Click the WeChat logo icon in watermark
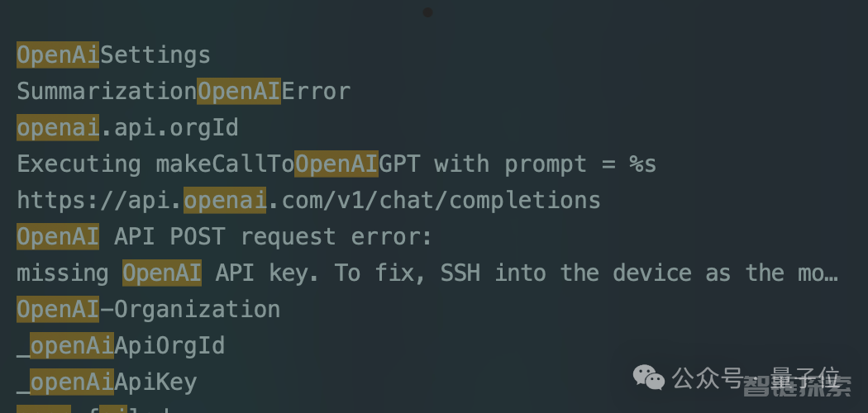This screenshot has width=868, height=413. tap(648, 377)
